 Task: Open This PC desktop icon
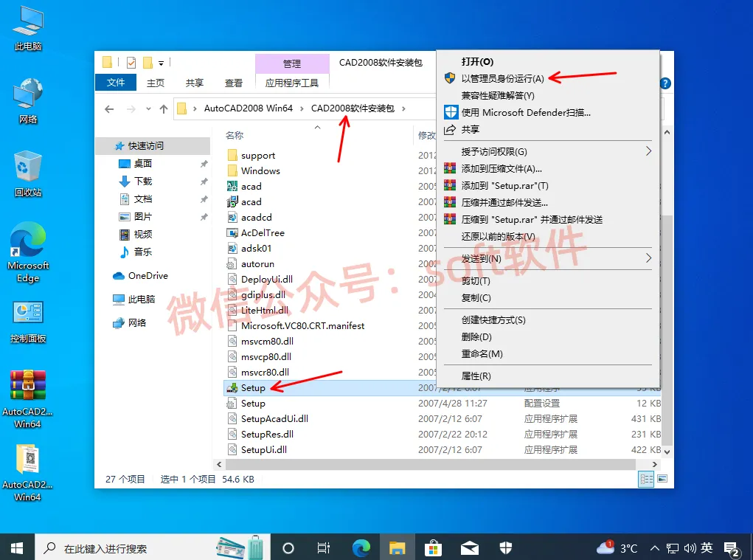28,29
